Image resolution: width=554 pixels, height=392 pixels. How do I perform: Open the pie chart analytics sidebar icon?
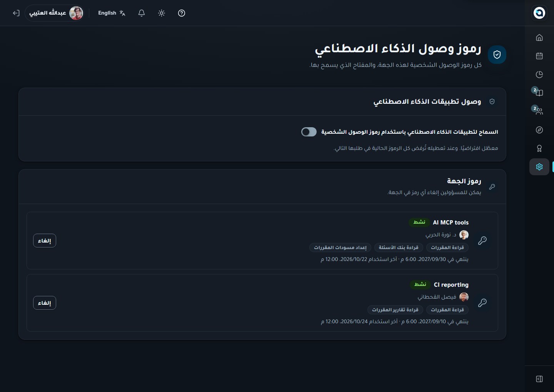[539, 74]
